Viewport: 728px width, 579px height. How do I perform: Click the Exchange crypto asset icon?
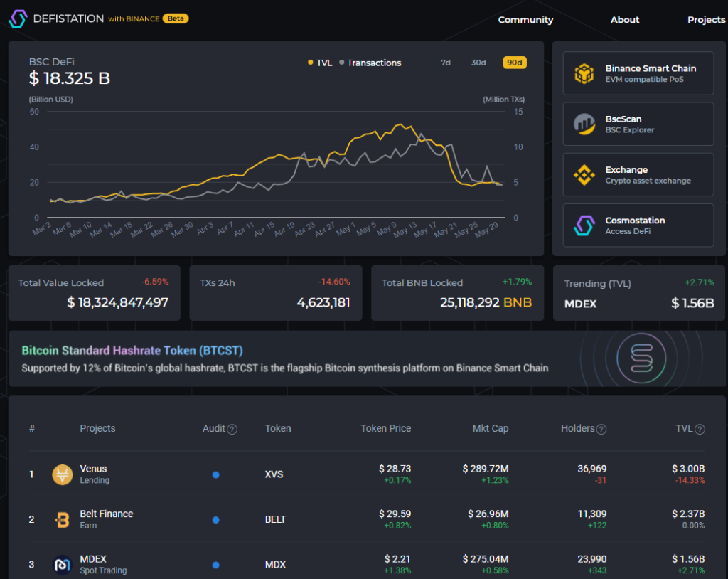[584, 174]
